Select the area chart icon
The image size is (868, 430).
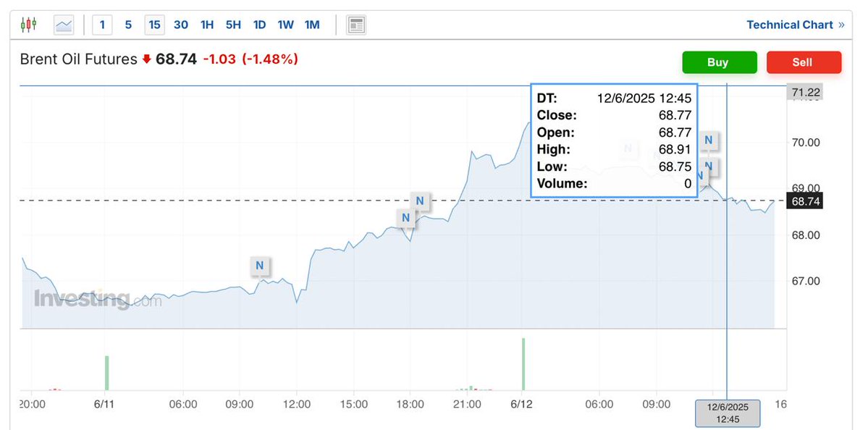63,24
